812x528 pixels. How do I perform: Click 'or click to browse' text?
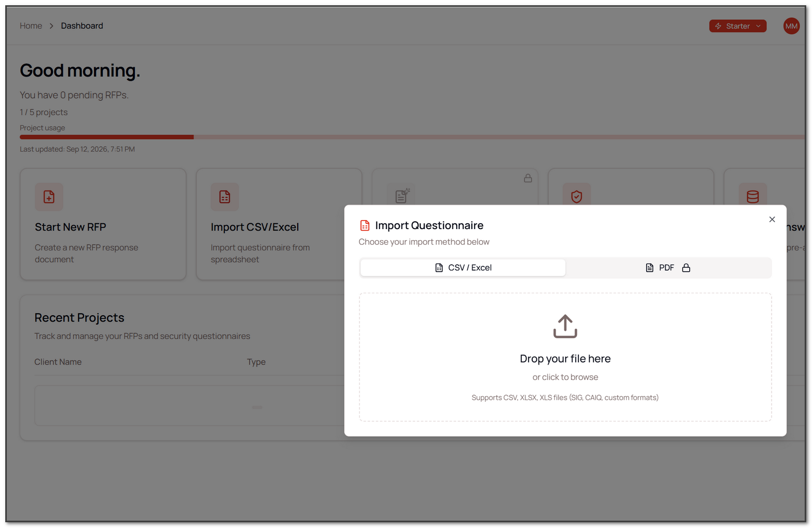[x=565, y=377]
